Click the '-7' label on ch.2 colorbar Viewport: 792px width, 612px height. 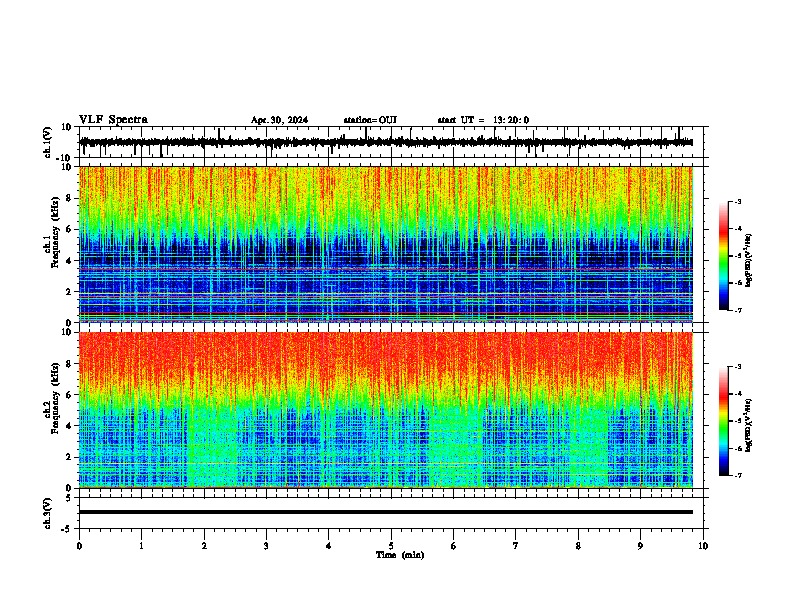[x=737, y=476]
